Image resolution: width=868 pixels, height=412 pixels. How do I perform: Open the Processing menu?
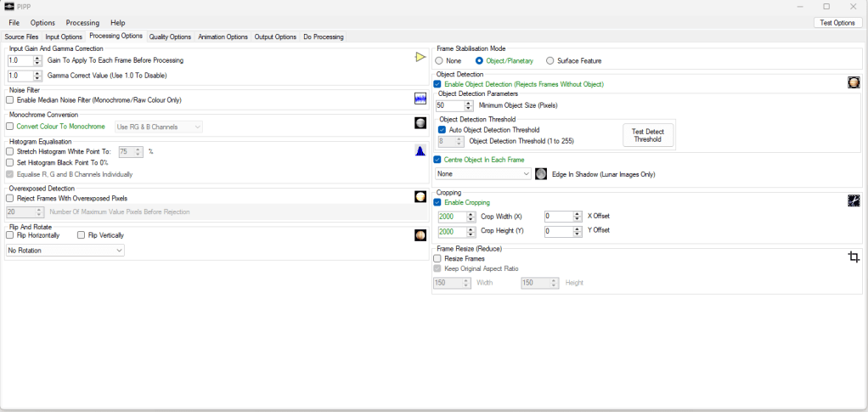82,23
